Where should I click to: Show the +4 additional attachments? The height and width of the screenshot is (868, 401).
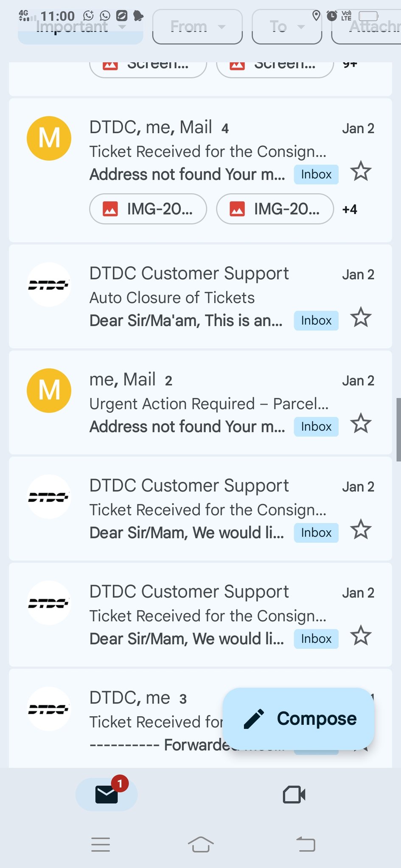coord(350,209)
